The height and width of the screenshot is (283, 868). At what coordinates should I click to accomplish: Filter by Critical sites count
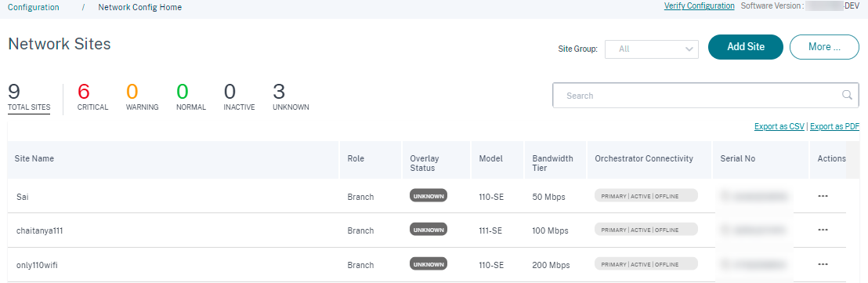click(92, 97)
